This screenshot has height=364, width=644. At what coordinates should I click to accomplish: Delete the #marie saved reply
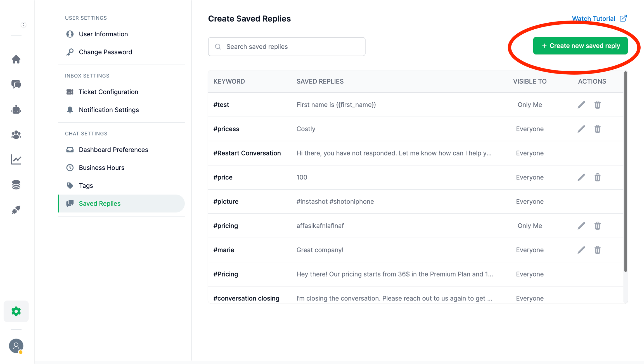tap(597, 250)
